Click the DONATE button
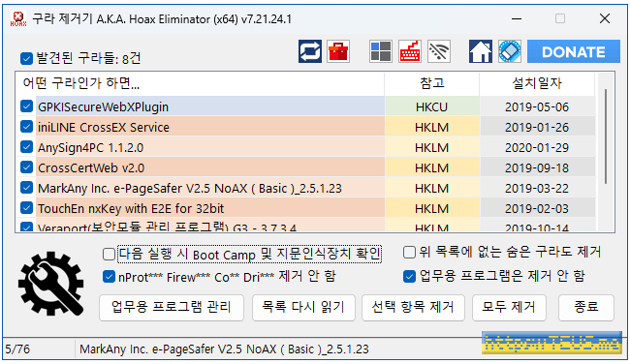The image size is (630, 364). point(574,51)
